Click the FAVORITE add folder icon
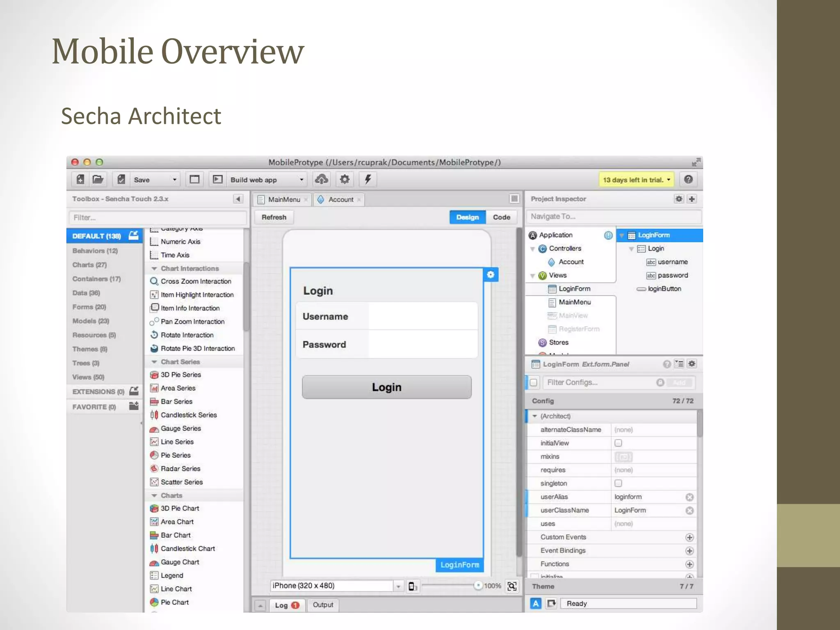The image size is (840, 630). click(x=134, y=406)
